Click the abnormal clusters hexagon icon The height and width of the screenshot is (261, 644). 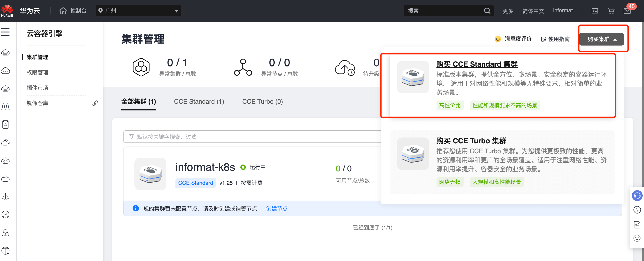(x=141, y=67)
